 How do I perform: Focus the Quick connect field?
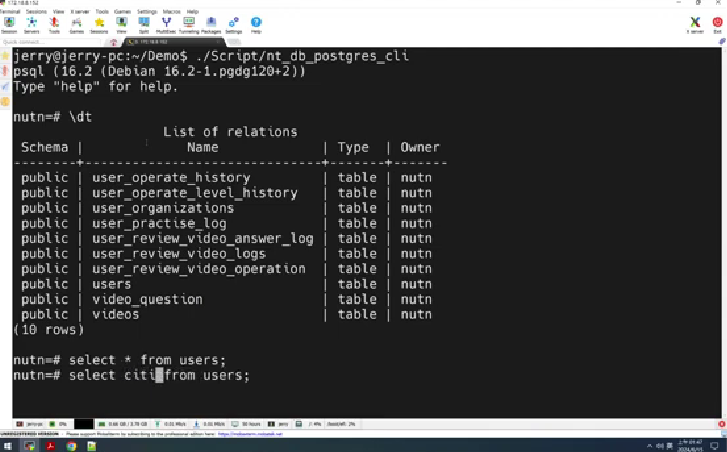pos(51,42)
